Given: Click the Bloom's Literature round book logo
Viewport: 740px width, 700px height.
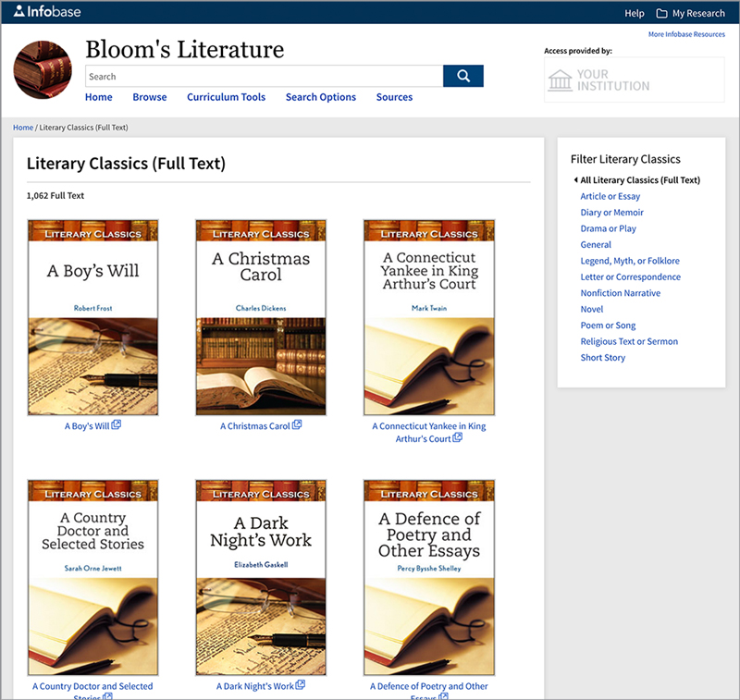Looking at the screenshot, I should (x=43, y=69).
